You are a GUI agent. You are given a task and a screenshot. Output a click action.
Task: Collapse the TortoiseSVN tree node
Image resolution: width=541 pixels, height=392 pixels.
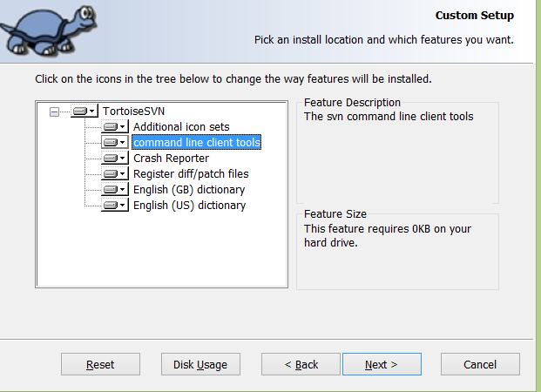[56, 112]
